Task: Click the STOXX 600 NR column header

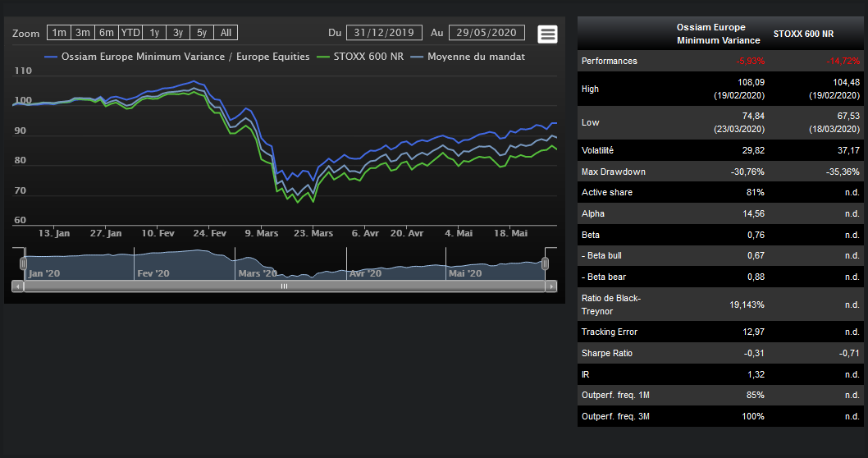Action: pos(803,34)
